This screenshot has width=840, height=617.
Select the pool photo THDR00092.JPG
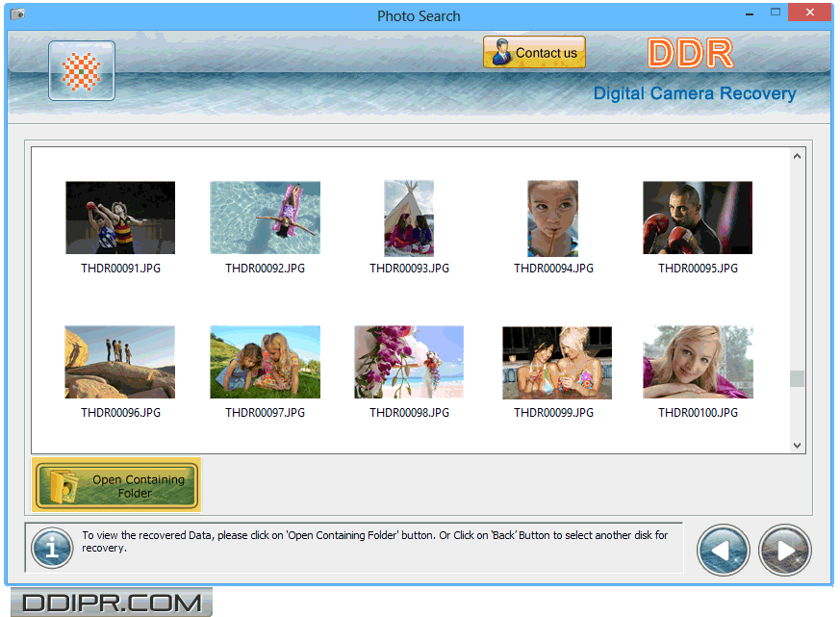click(265, 219)
